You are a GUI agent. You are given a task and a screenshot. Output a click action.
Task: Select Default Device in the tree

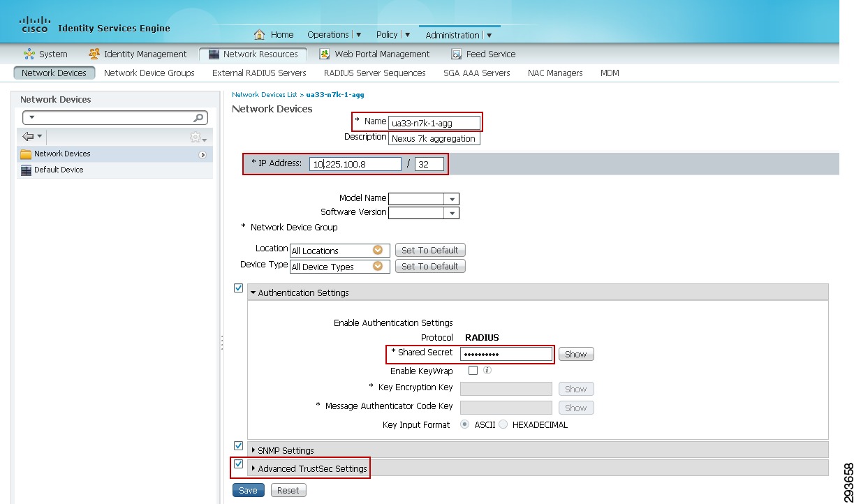[x=59, y=170]
